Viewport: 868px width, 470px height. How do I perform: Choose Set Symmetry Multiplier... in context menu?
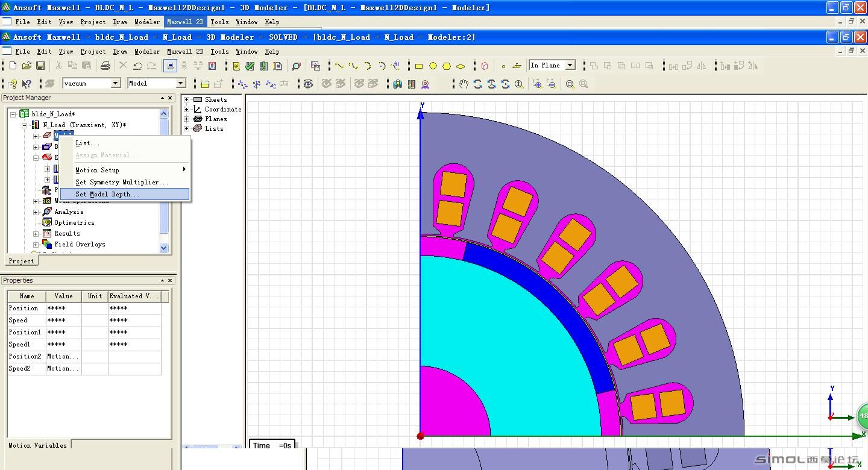click(125, 182)
